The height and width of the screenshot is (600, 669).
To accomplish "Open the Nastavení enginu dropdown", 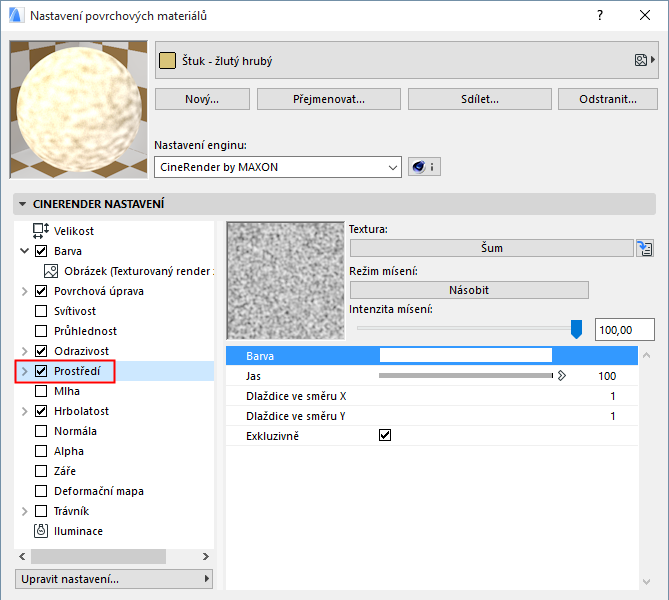I will click(x=278, y=167).
